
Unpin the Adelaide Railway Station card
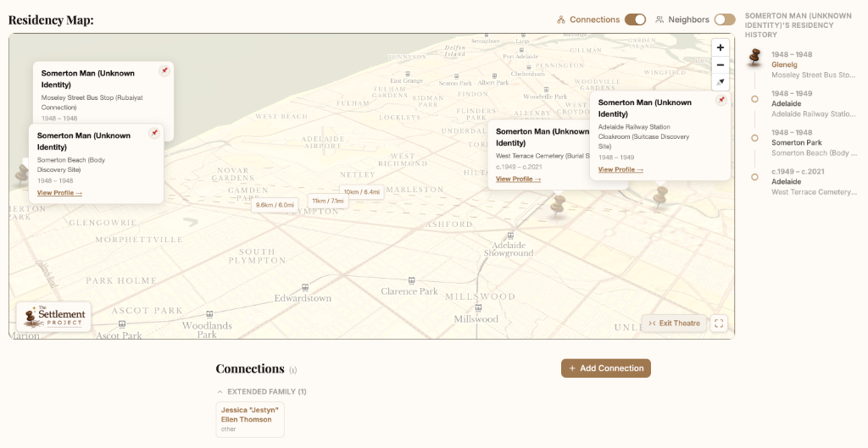(721, 100)
